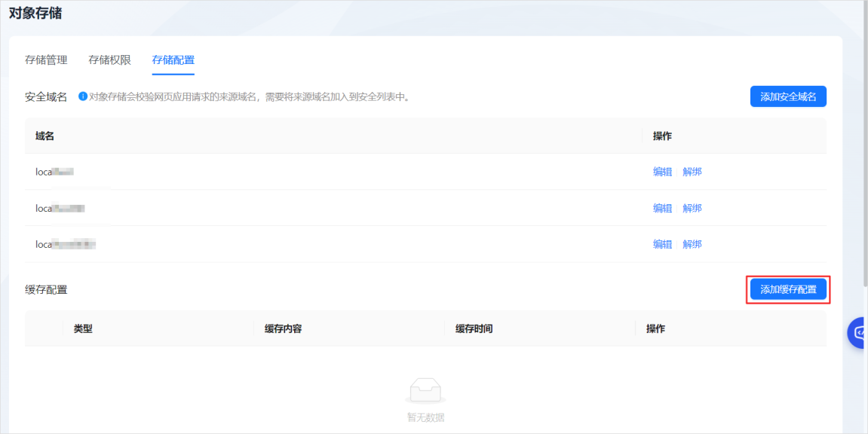Click 解绑 for the third domain row

tap(692, 244)
